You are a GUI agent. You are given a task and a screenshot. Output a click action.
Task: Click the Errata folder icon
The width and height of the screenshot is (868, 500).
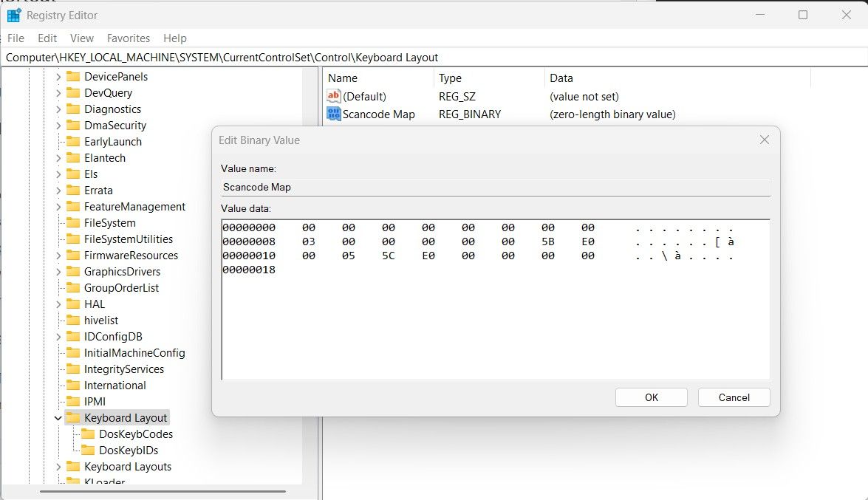[73, 190]
